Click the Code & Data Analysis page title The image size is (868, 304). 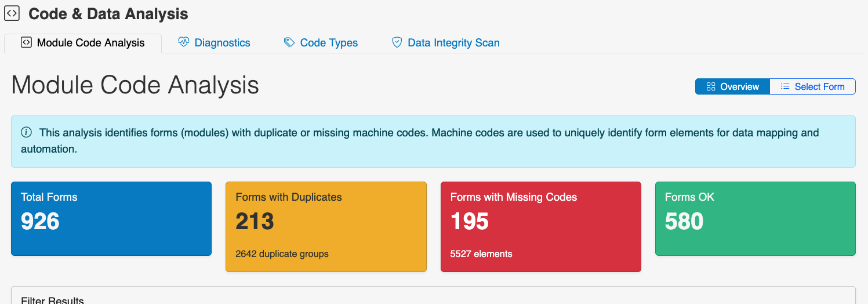108,14
